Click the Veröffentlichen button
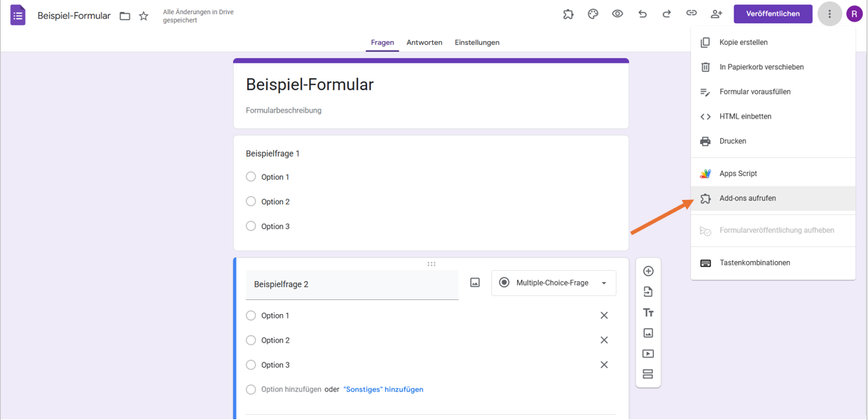The width and height of the screenshot is (868, 420). [772, 14]
